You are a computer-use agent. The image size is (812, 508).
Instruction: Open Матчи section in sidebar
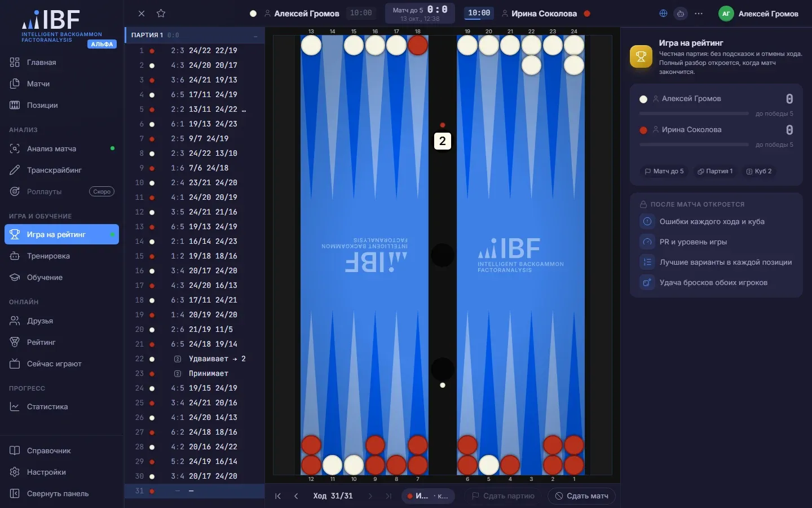pyautogui.click(x=61, y=84)
